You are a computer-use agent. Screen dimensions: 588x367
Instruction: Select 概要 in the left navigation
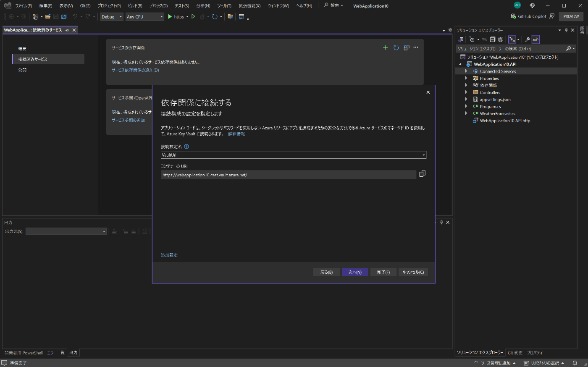[22, 49]
